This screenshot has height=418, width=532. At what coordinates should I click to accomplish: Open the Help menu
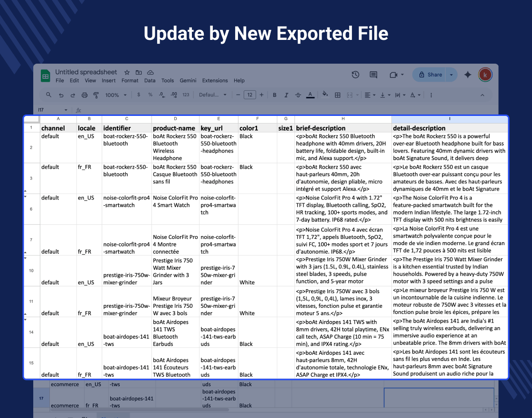[239, 81]
